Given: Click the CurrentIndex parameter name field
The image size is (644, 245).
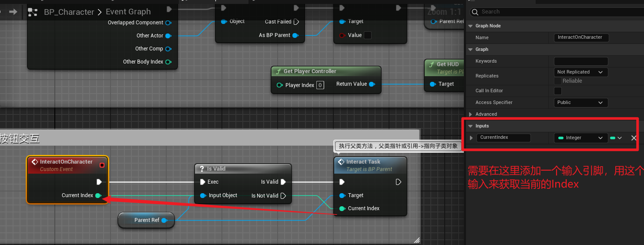Looking at the screenshot, I should (504, 138).
